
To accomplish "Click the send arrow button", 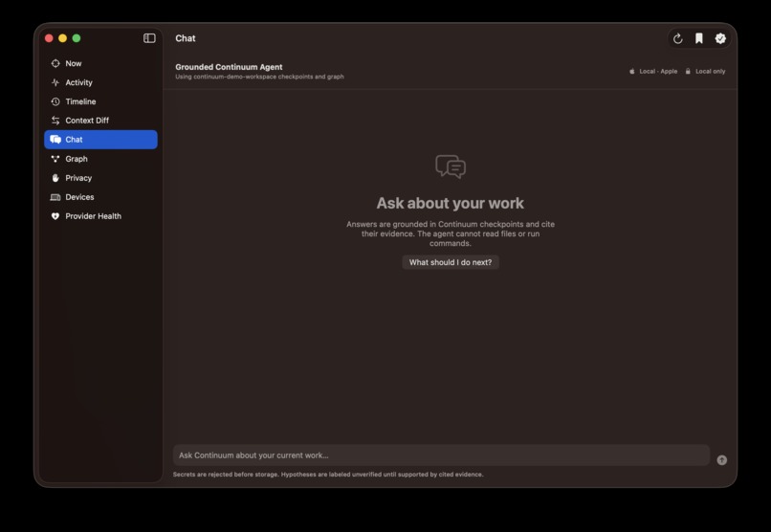I will (x=722, y=460).
